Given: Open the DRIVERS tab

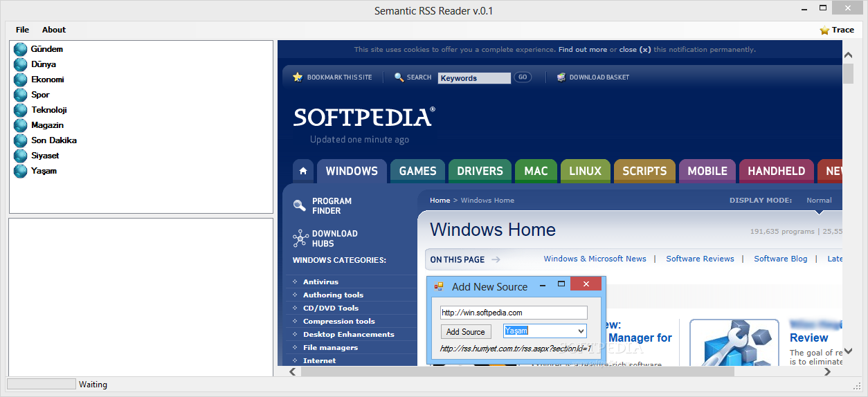Looking at the screenshot, I should (x=480, y=171).
